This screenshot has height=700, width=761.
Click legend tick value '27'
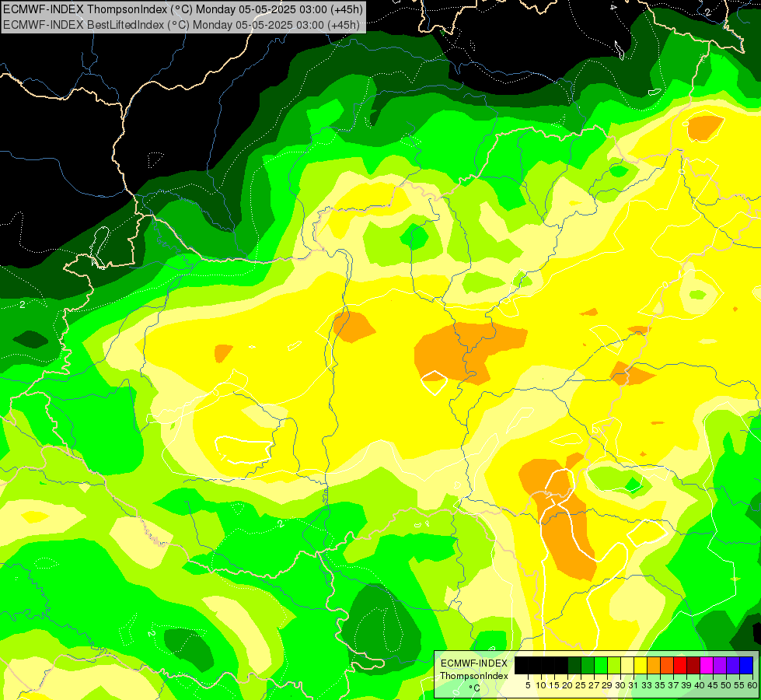pos(594,685)
